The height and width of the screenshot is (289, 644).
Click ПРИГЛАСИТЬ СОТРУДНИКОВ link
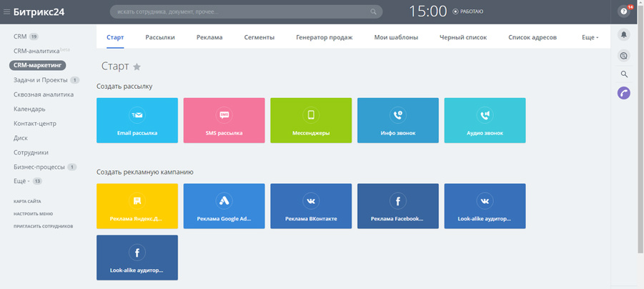pos(43,226)
